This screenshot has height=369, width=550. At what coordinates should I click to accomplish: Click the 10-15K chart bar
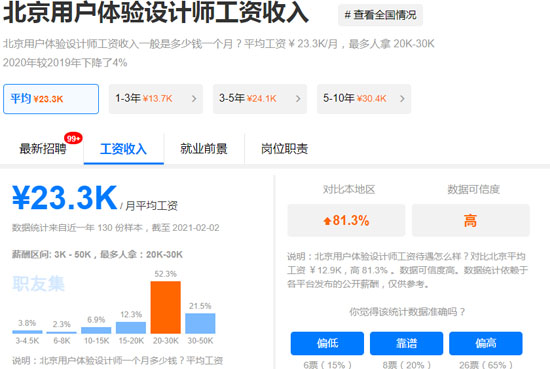(x=96, y=330)
